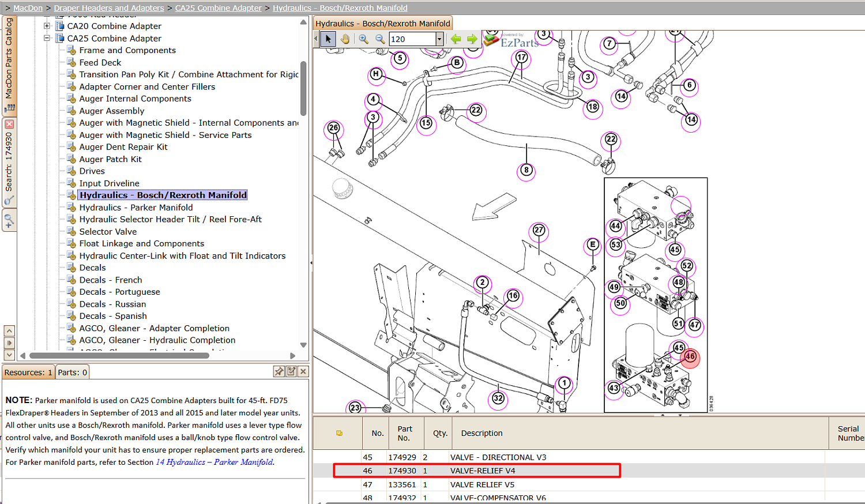The height and width of the screenshot is (504, 865).
Task: Click the Frame and Components page icon
Action: point(72,50)
